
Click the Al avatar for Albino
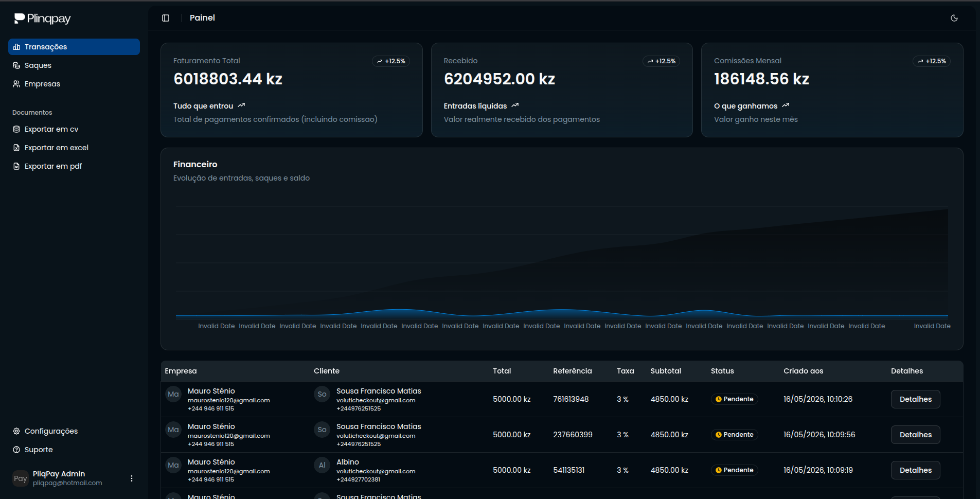[322, 465]
